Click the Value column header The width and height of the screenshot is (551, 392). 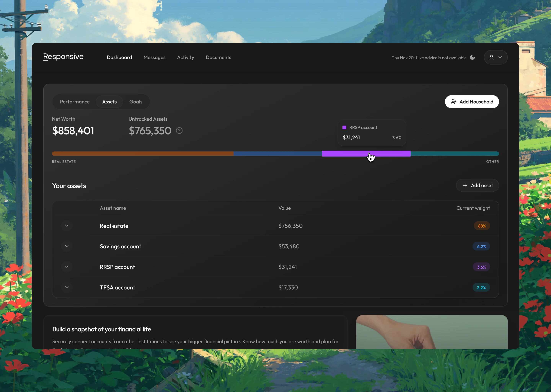click(285, 208)
